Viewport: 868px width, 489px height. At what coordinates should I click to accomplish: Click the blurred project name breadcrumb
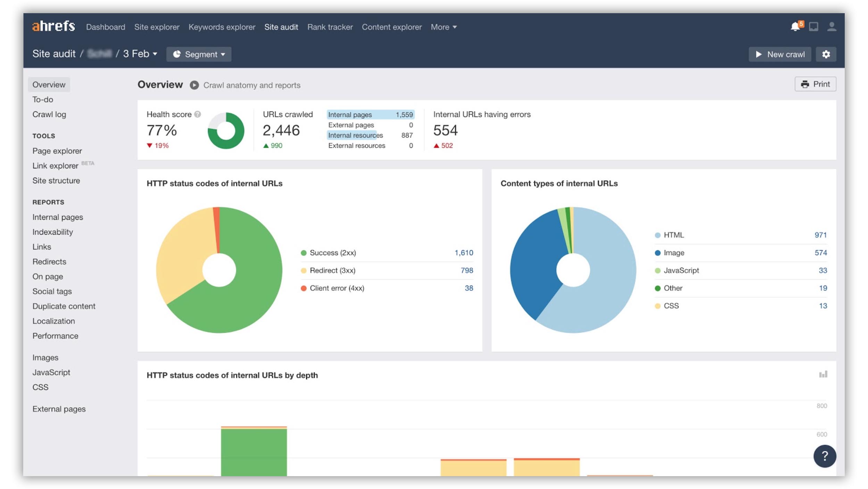pyautogui.click(x=99, y=54)
